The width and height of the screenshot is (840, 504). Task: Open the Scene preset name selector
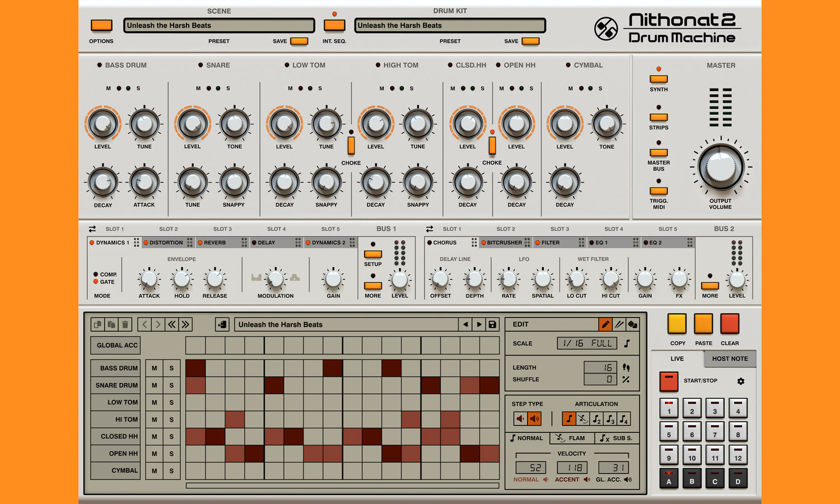219,25
